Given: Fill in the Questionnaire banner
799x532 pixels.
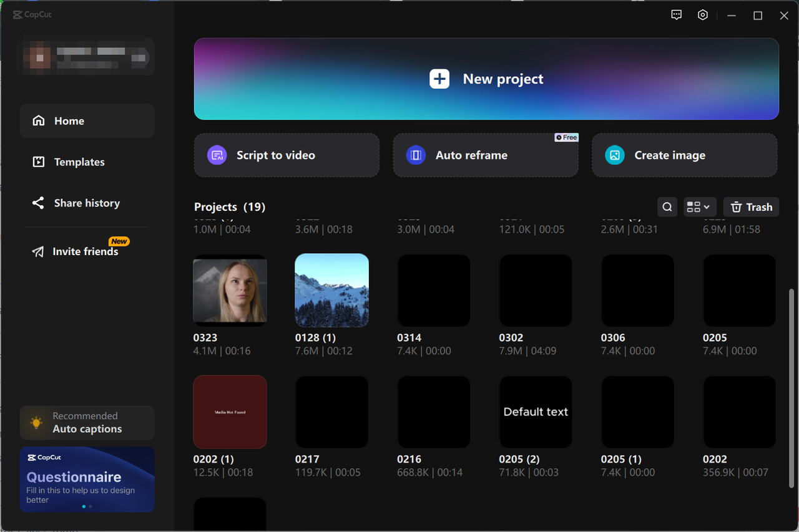Looking at the screenshot, I should 87,480.
